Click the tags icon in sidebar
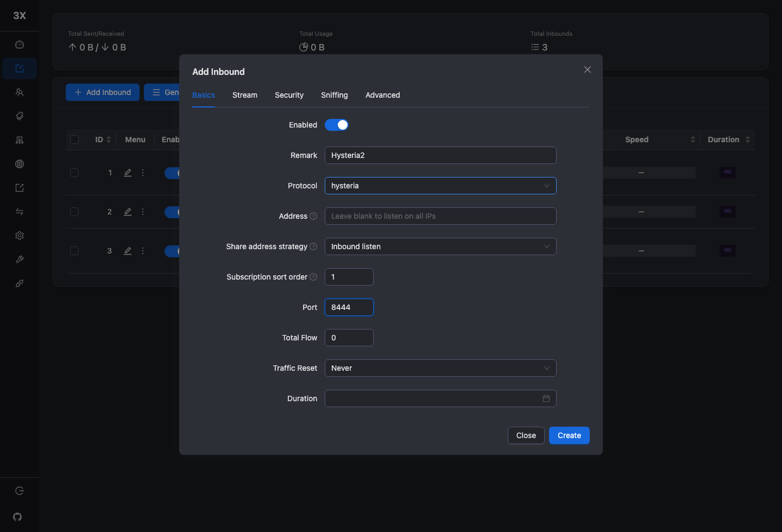 point(20,116)
